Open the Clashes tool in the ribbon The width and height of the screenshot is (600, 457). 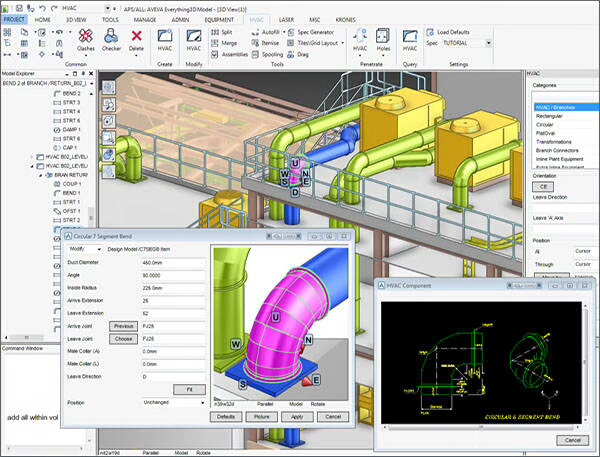tap(85, 38)
